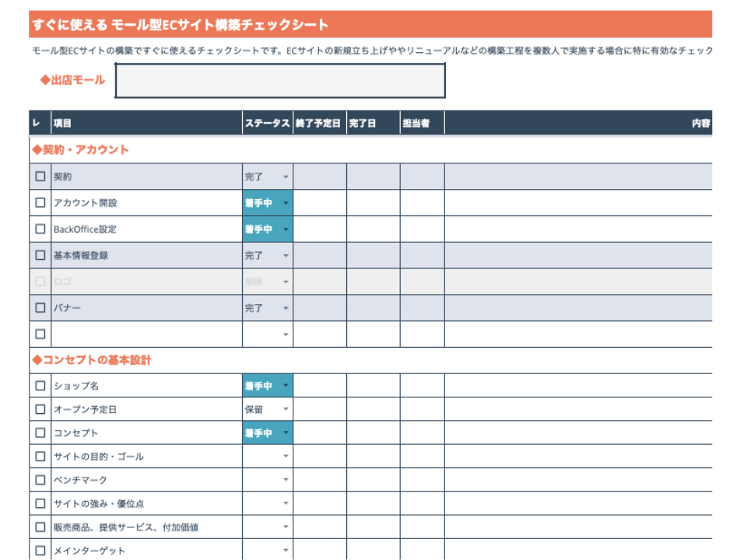Open empty status dropdown for サイトの目的・ゴール
This screenshot has height=560, width=747.
click(286, 457)
